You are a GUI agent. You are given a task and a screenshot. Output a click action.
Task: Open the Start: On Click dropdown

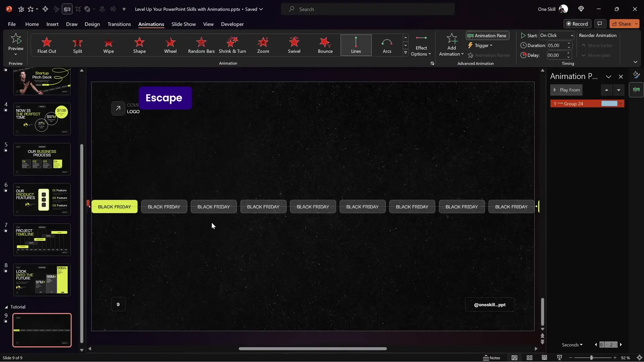point(556,35)
